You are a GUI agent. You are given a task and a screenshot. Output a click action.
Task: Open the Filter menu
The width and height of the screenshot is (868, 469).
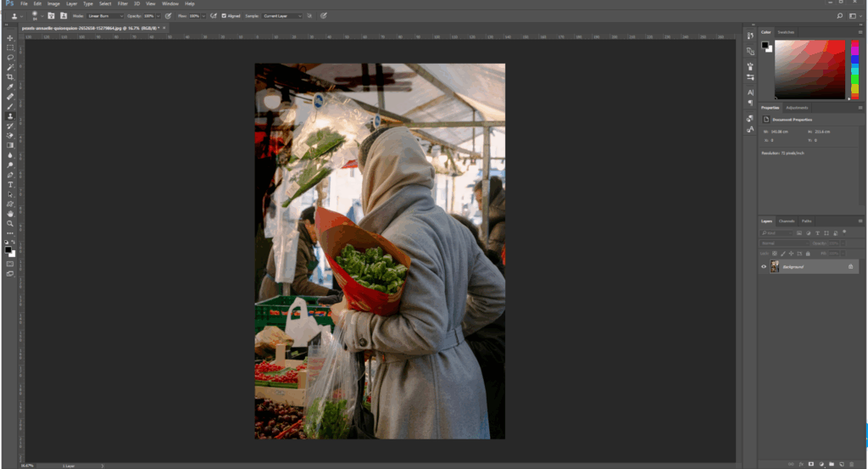(122, 4)
